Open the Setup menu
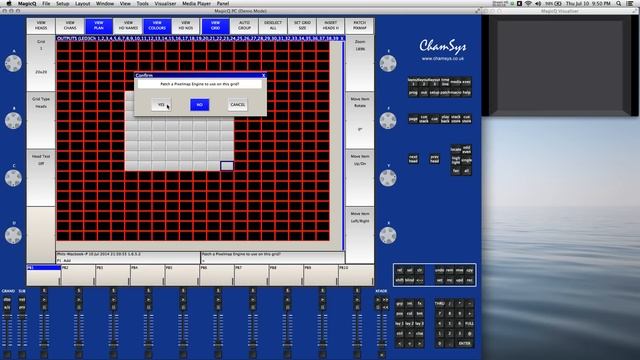Screen dimensions: 640x360 [x=62, y=3]
